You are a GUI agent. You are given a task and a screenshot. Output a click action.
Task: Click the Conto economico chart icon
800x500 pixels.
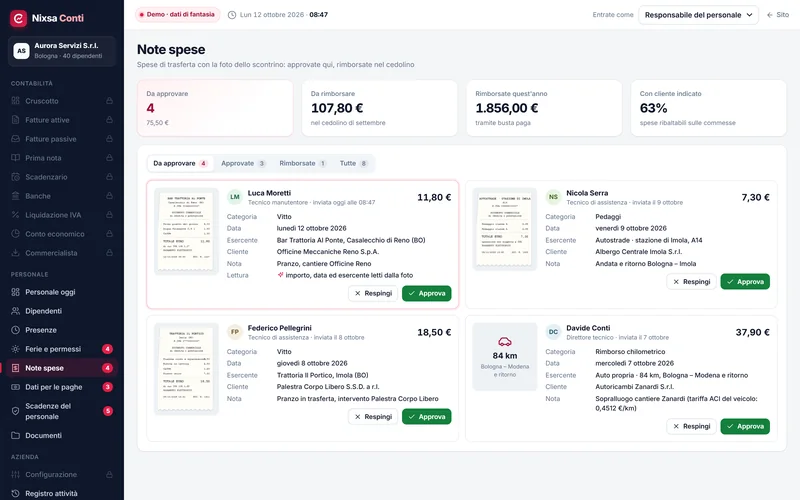pyautogui.click(x=15, y=234)
